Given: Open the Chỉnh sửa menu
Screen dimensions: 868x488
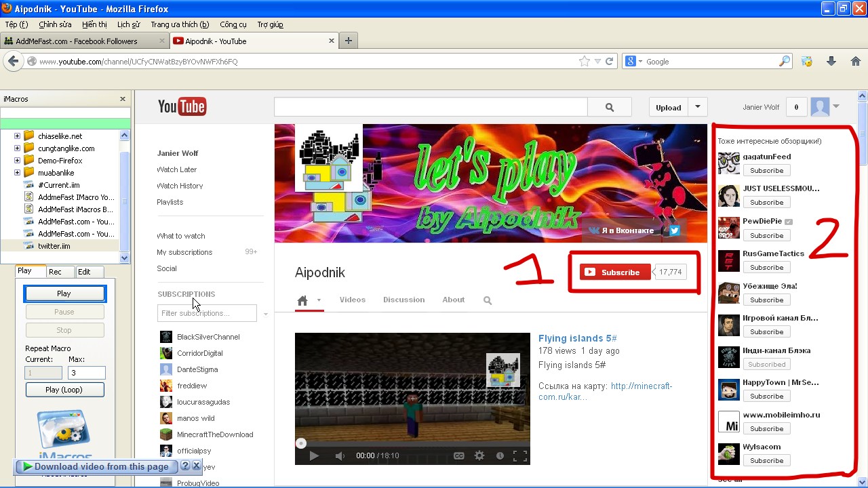Looking at the screenshot, I should pyautogui.click(x=55, y=24).
